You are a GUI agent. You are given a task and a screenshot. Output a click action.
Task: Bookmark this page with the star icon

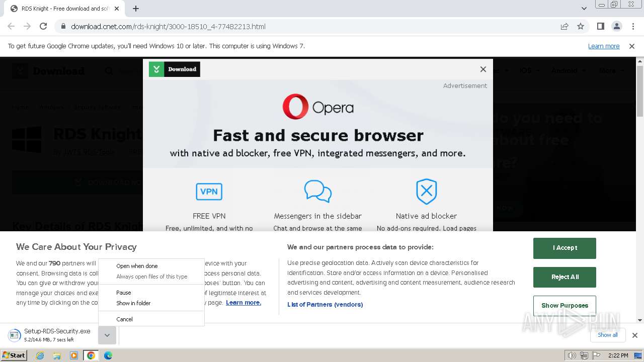coord(581,27)
